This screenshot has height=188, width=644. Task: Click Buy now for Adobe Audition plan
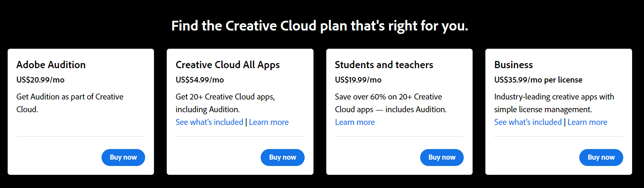tap(123, 158)
